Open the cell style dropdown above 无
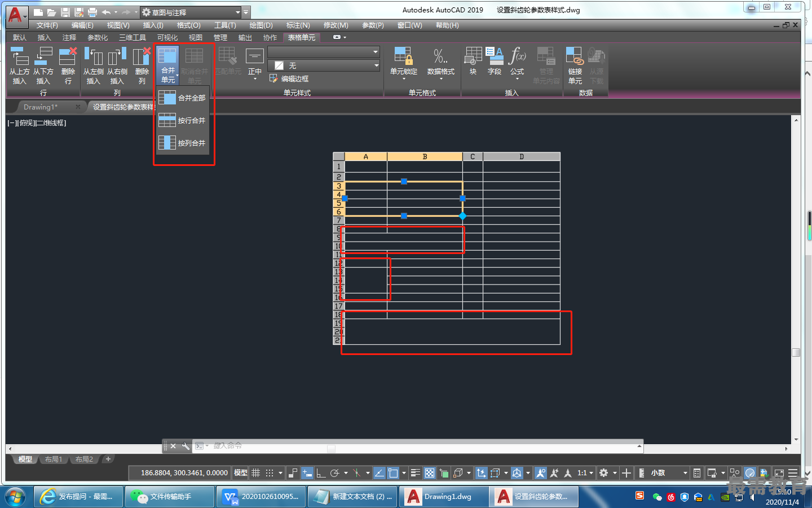 pos(324,52)
